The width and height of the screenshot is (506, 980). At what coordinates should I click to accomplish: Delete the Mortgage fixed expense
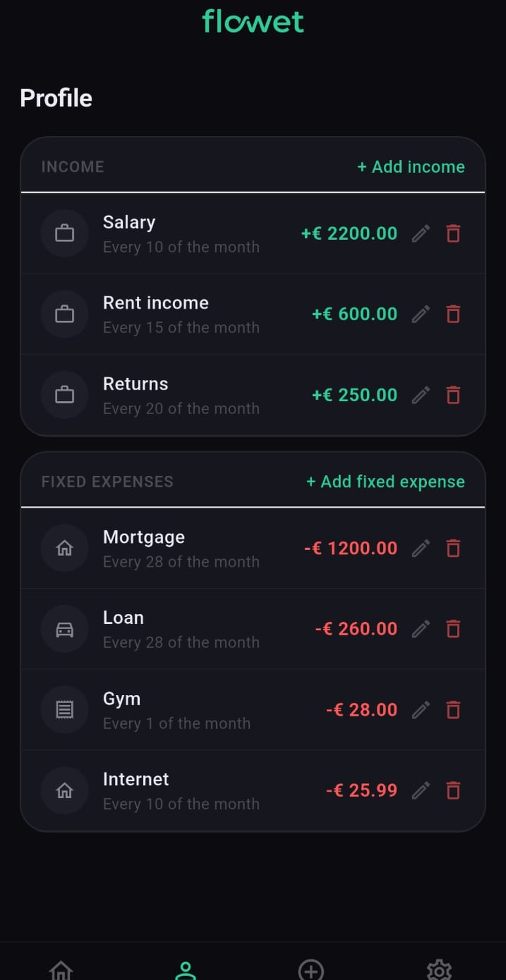[453, 548]
